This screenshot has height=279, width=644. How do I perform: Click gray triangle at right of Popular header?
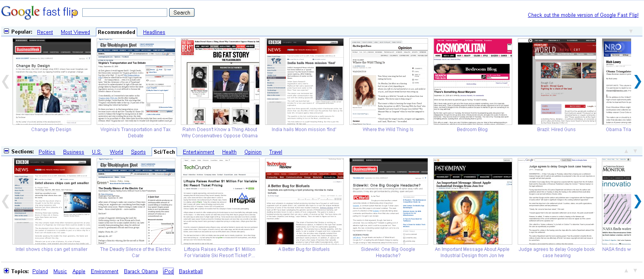coord(631,31)
